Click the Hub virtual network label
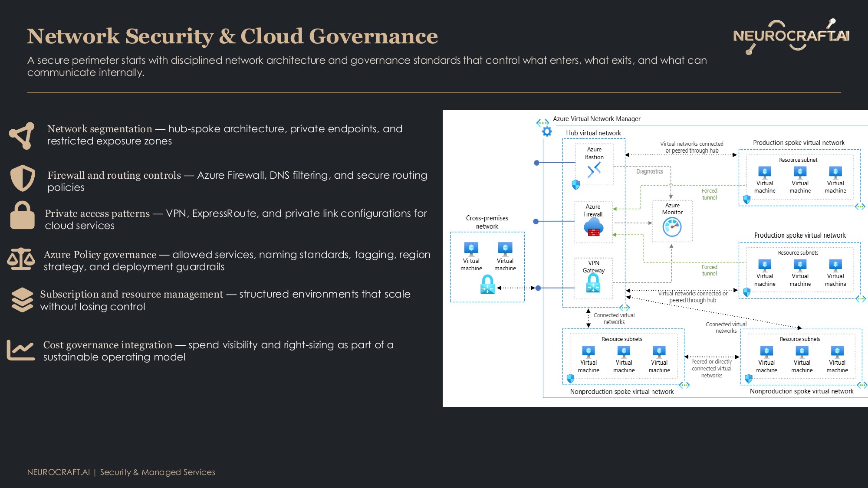868x488 pixels. [x=593, y=133]
